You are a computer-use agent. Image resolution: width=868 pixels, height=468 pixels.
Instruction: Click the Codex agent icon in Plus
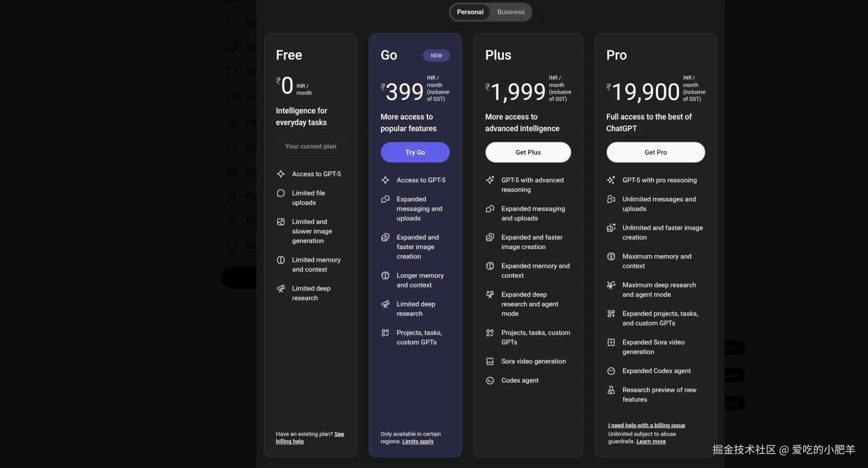click(490, 380)
